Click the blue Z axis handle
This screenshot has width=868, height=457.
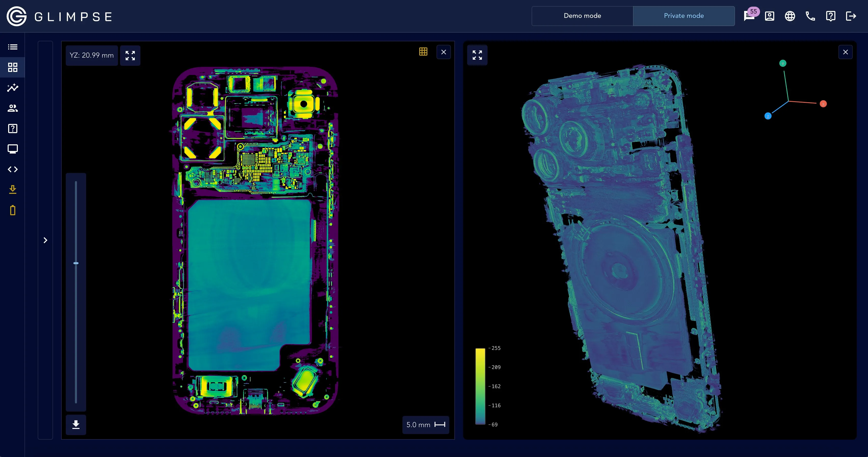pos(768,116)
